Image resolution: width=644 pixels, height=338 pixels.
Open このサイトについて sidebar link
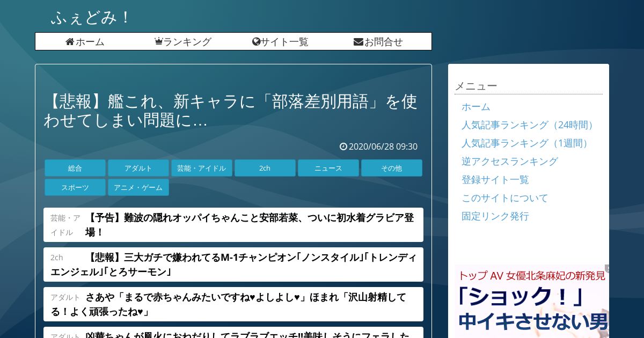(505, 198)
